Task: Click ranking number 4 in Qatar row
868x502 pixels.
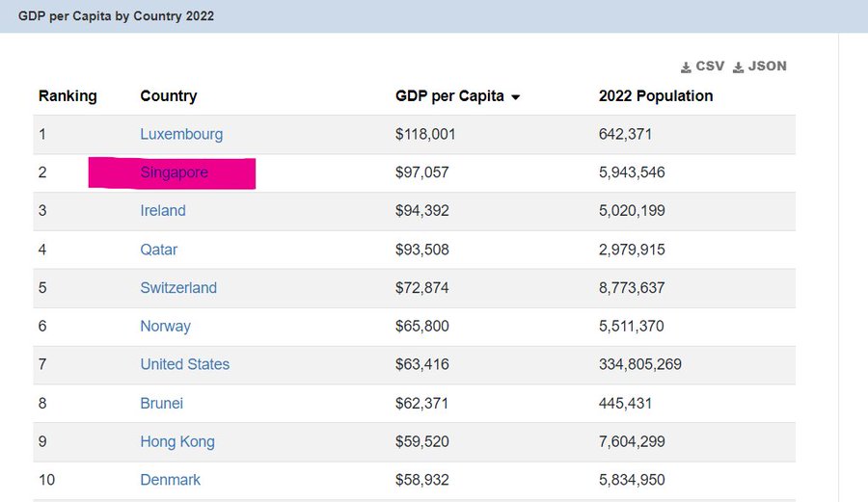Action: 42,250
